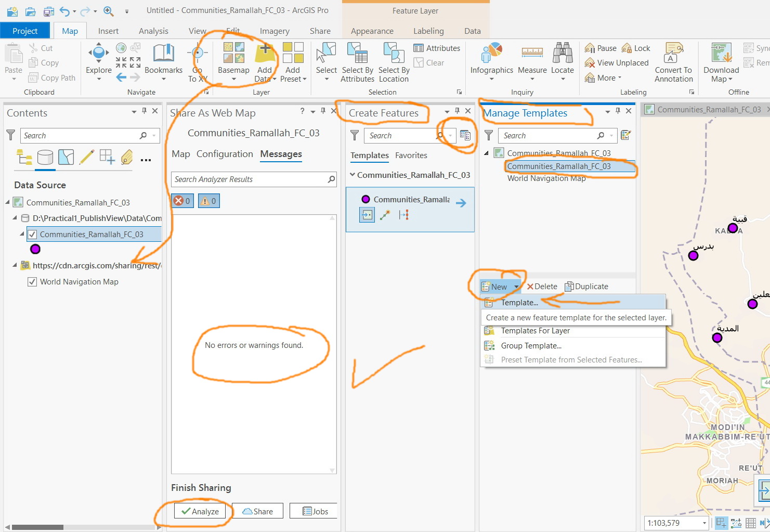Open Manage Templates from Create Features pane
The image size is (770, 532).
465,136
